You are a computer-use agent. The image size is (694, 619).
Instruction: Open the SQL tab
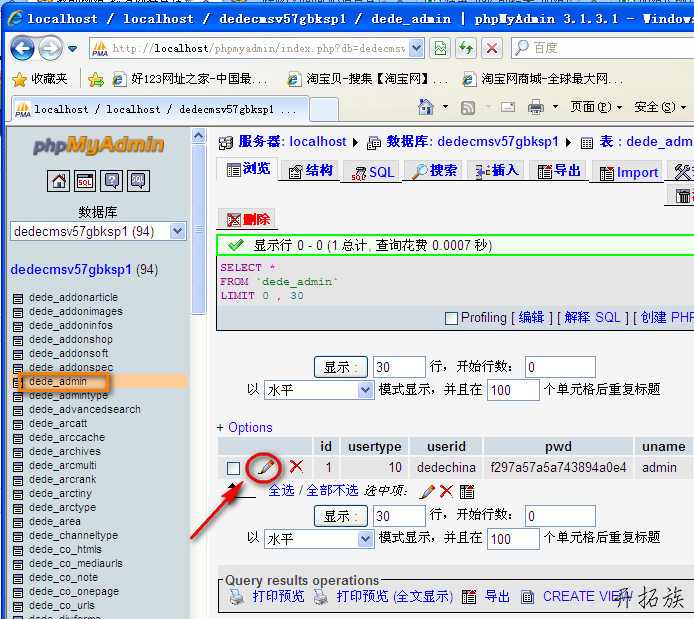pyautogui.click(x=372, y=171)
